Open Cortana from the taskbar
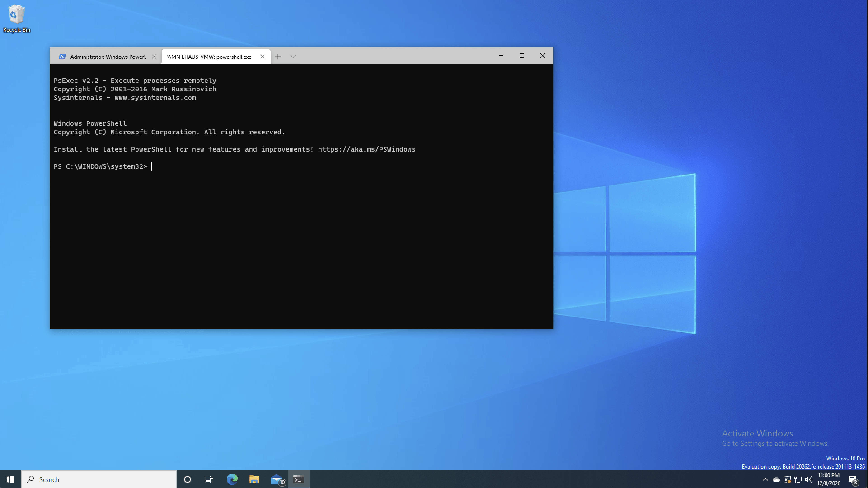The height and width of the screenshot is (488, 868). 187,479
